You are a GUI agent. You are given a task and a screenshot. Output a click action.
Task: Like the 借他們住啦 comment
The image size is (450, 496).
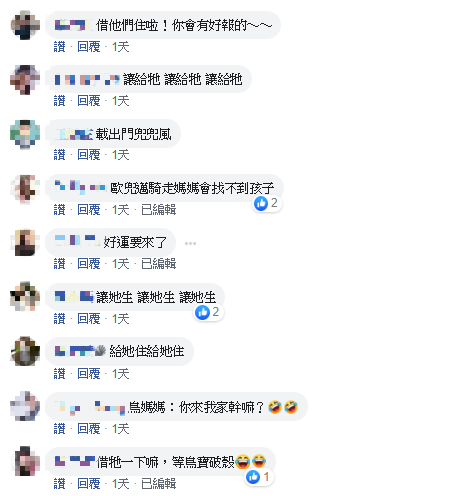60,47
